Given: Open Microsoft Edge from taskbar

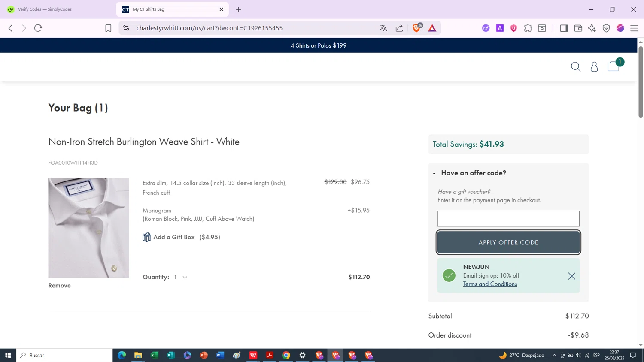Looking at the screenshot, I should (122, 355).
